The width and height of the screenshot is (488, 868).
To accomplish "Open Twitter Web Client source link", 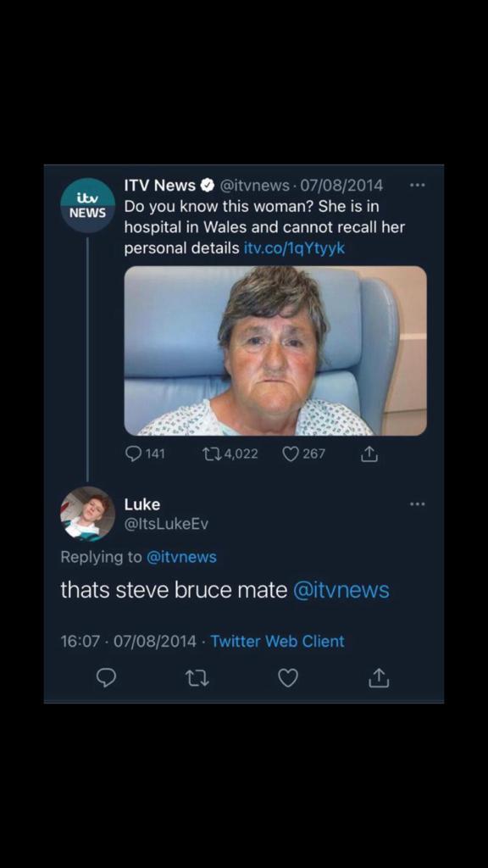I will pos(277,641).
